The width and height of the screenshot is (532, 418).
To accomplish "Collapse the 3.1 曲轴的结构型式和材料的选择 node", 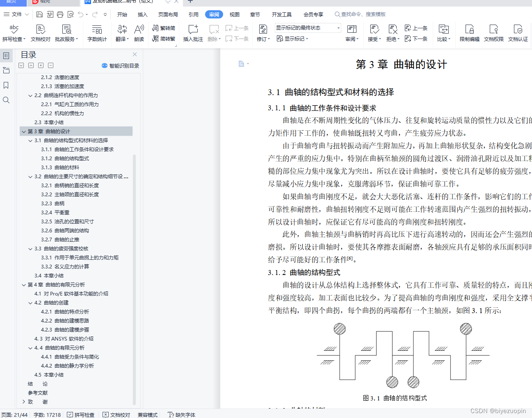I will [x=30, y=141].
